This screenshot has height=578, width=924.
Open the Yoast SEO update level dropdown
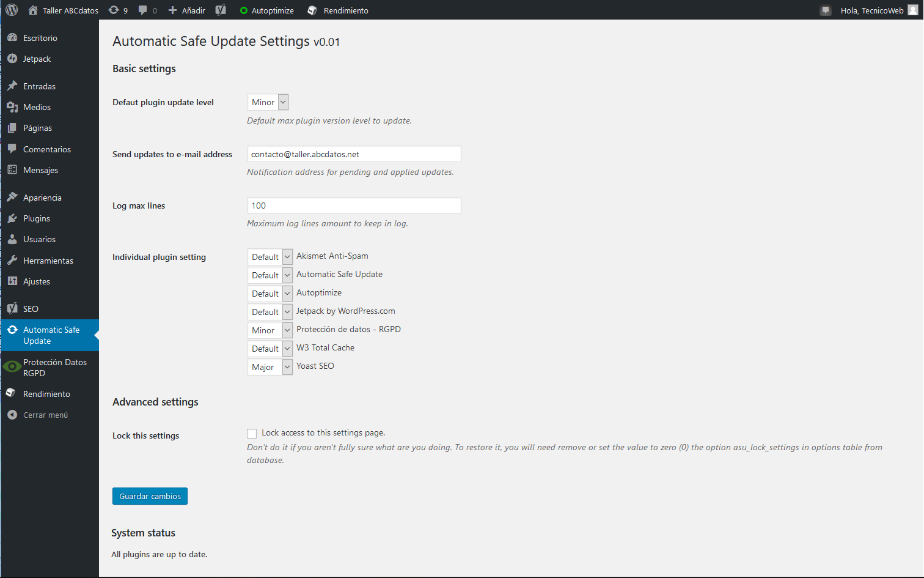coord(269,367)
